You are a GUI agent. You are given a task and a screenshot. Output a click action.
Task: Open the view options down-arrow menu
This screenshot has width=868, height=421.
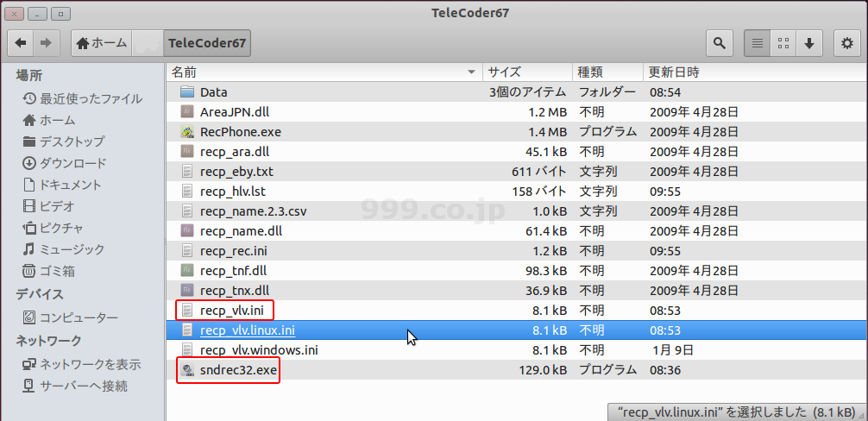pyautogui.click(x=809, y=43)
